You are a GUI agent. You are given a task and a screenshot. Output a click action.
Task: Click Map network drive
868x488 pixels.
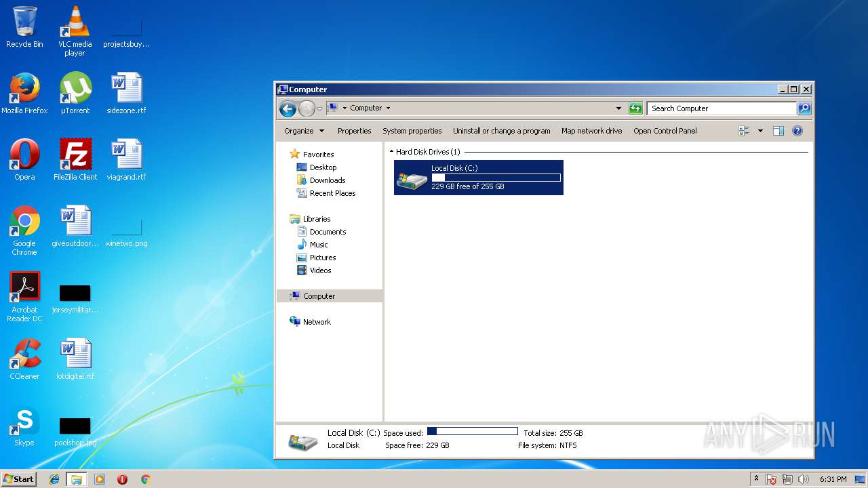591,131
